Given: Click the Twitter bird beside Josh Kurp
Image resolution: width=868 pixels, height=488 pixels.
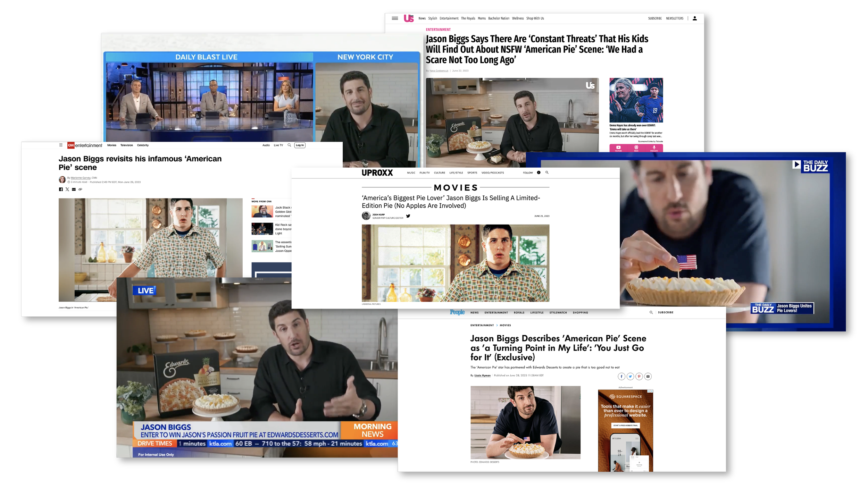Looking at the screenshot, I should tap(408, 216).
